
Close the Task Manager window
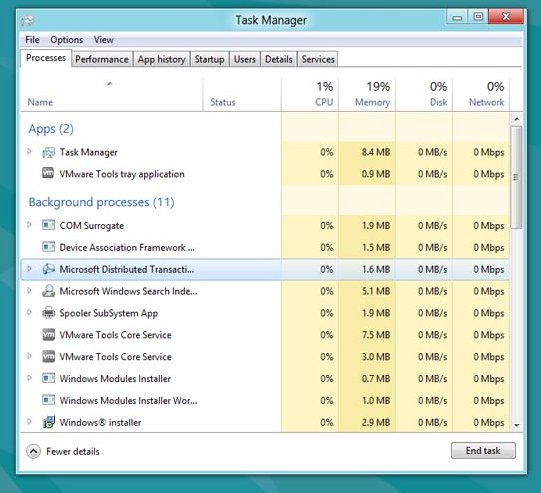click(x=506, y=17)
